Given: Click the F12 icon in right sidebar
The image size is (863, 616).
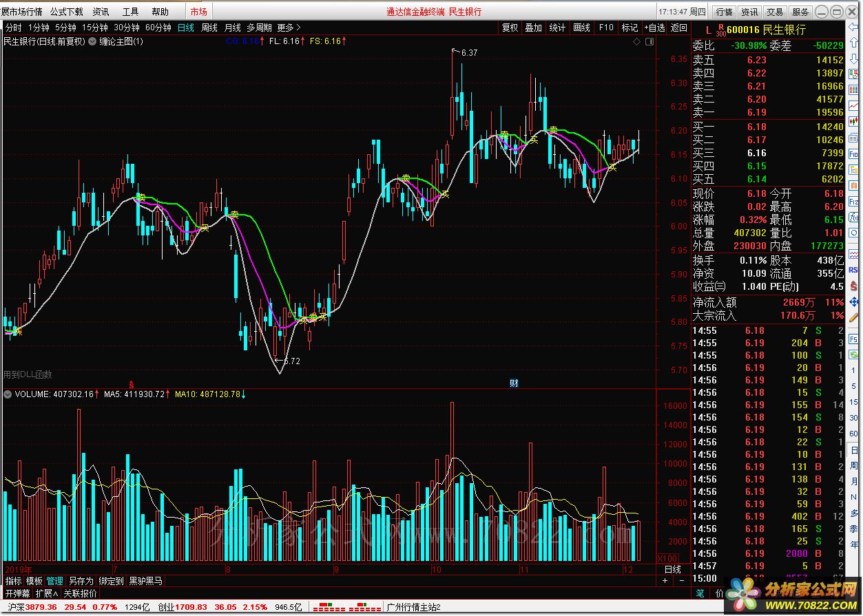Looking at the screenshot, I should [x=853, y=202].
